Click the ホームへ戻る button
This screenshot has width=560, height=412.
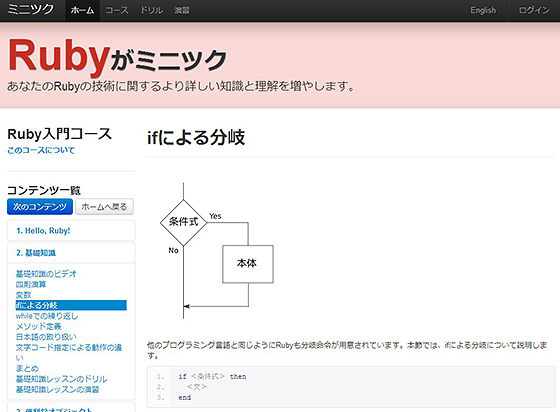point(104,207)
